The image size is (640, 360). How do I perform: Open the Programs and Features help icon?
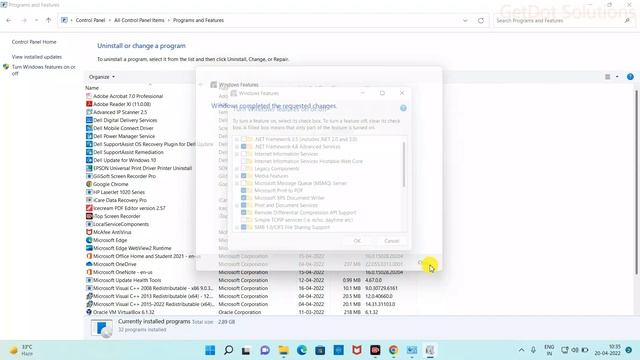tap(630, 77)
